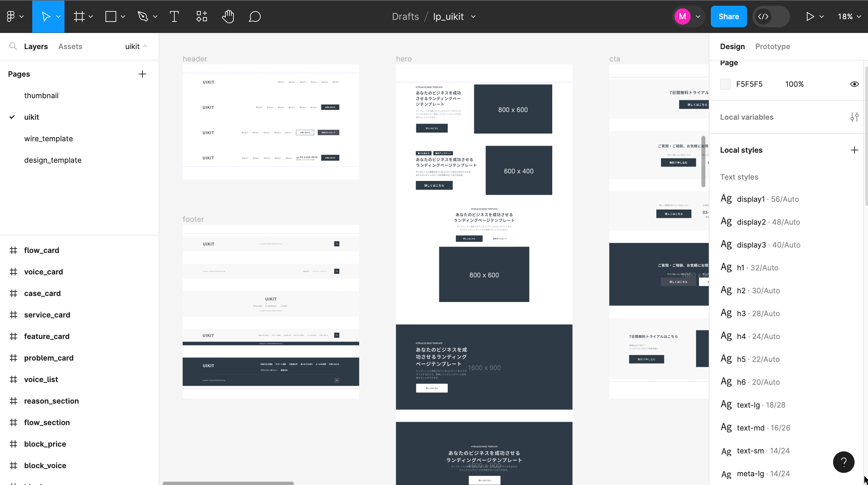Viewport: 868px width, 485px height.
Task: Open the Resources components tool
Action: click(x=202, y=16)
